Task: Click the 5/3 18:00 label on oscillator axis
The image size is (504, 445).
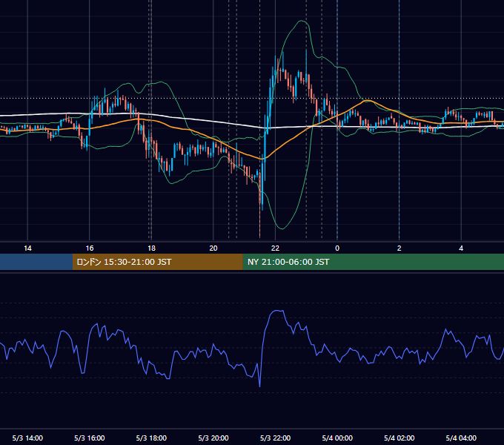Action: click(151, 438)
